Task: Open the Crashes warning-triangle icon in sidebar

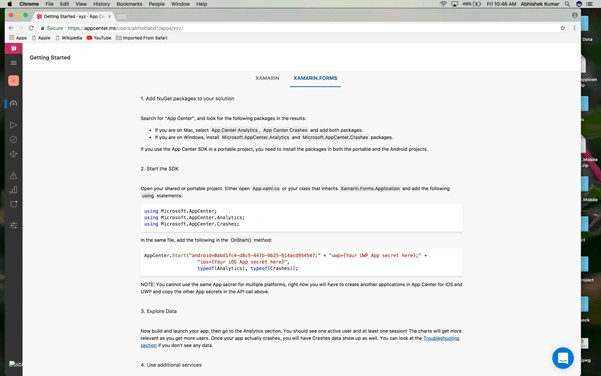Action: tap(13, 176)
